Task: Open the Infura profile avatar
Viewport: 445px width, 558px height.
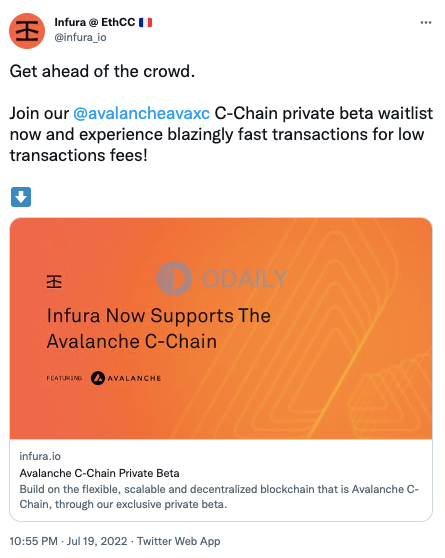Action: coord(27,31)
